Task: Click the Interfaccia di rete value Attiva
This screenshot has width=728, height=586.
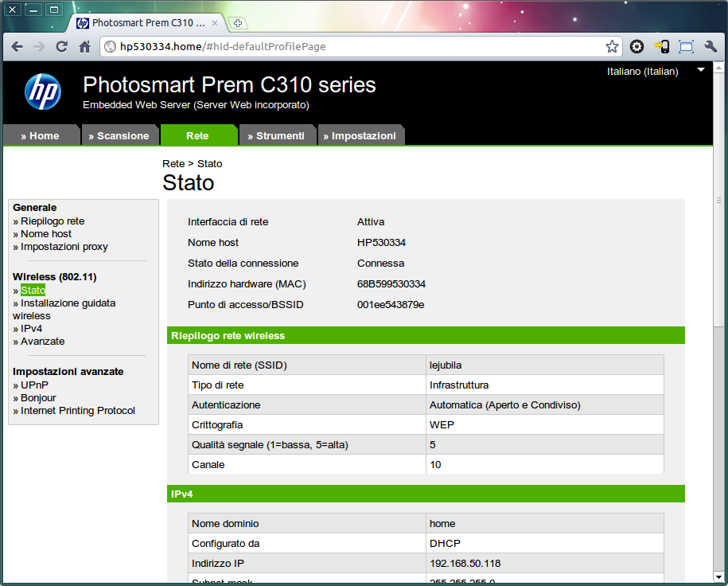Action: [371, 222]
